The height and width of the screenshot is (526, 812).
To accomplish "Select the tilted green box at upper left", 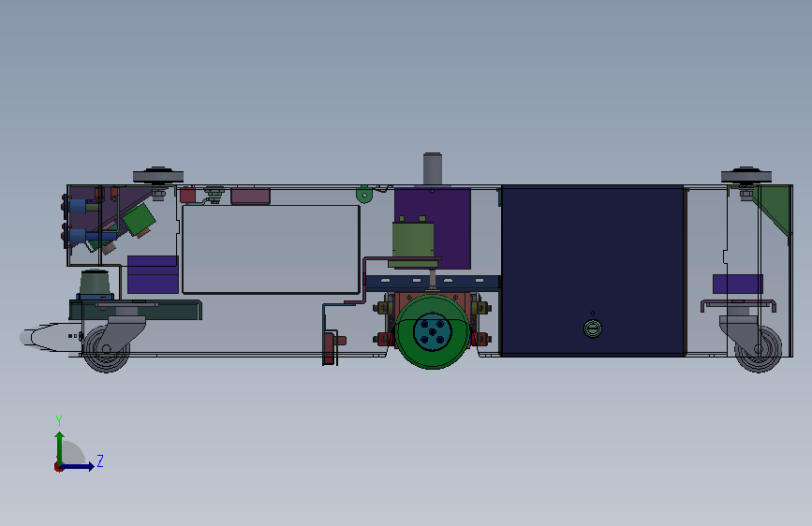I will [139, 220].
